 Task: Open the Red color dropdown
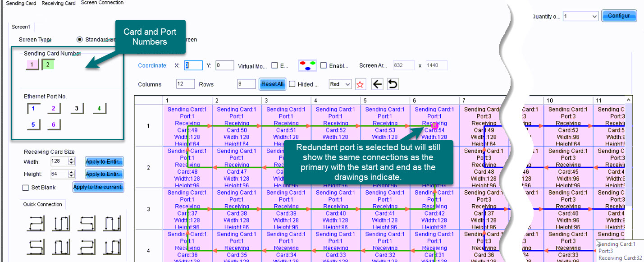click(x=340, y=84)
